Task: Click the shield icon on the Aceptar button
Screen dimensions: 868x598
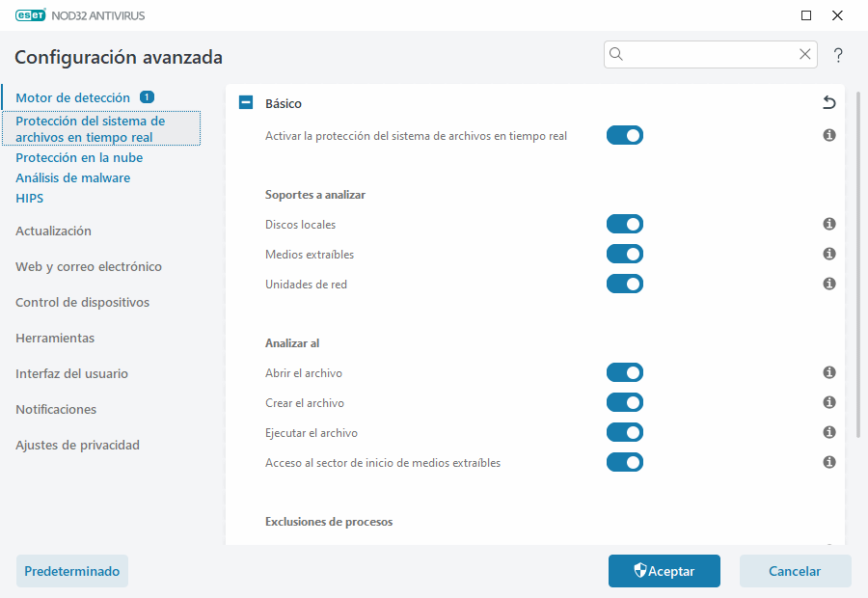Action: [x=637, y=570]
